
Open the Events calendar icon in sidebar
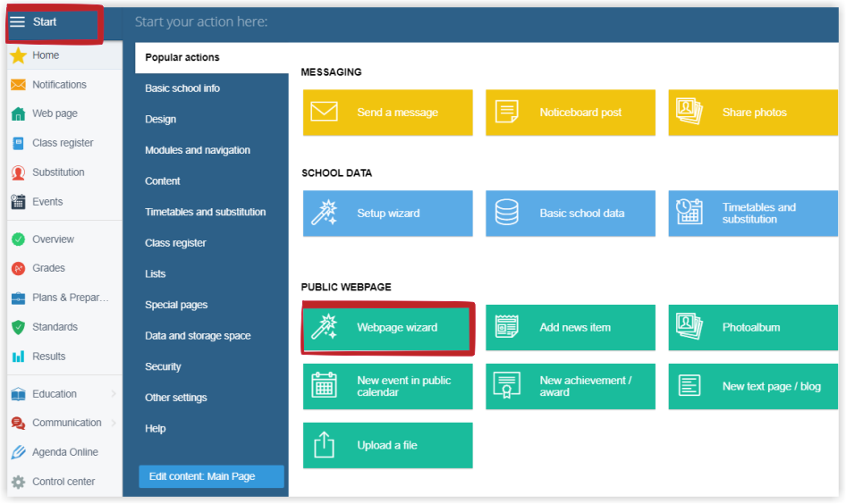19,202
